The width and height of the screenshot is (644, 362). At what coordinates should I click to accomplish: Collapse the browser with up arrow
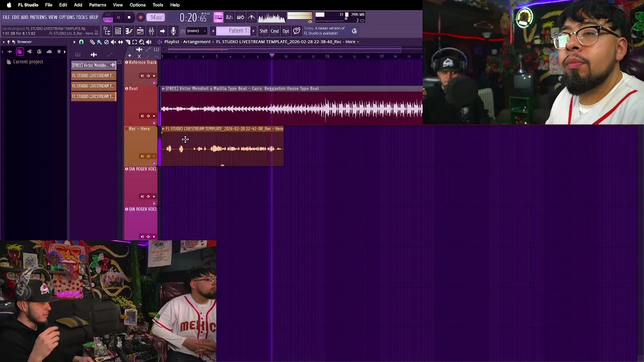(9, 42)
